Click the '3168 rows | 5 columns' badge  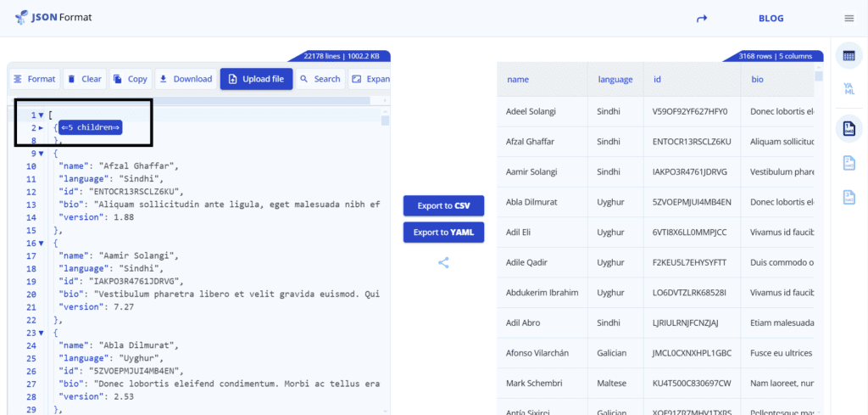coord(773,56)
